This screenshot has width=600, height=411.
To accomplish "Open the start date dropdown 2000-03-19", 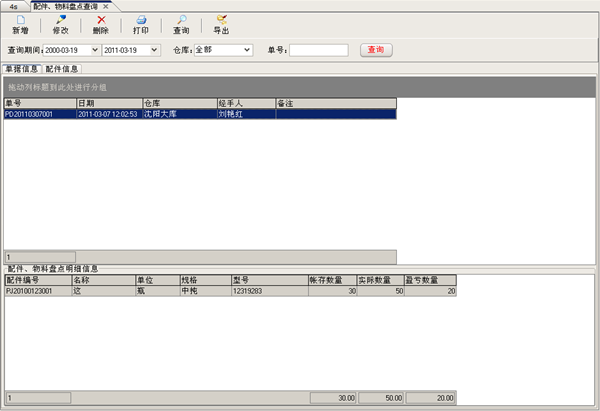I will pyautogui.click(x=94, y=49).
